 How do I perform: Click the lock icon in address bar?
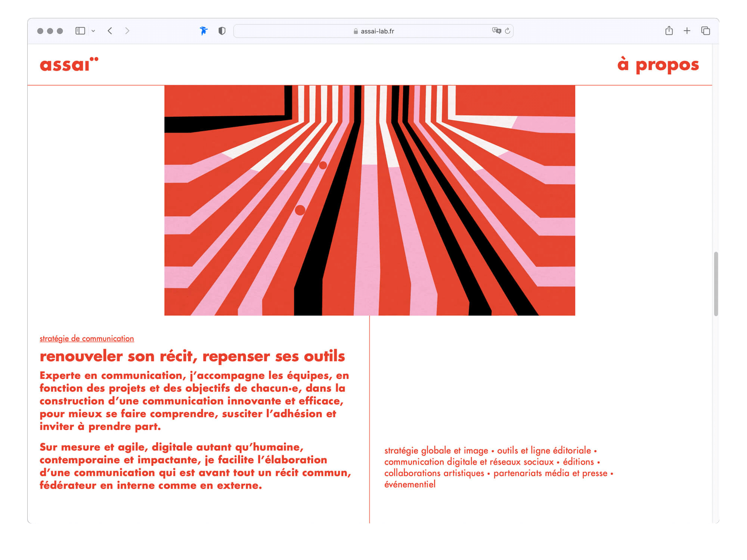coord(356,31)
